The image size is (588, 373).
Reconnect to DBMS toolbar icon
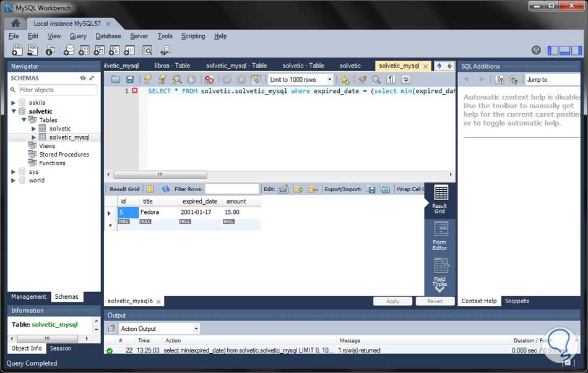point(165,50)
